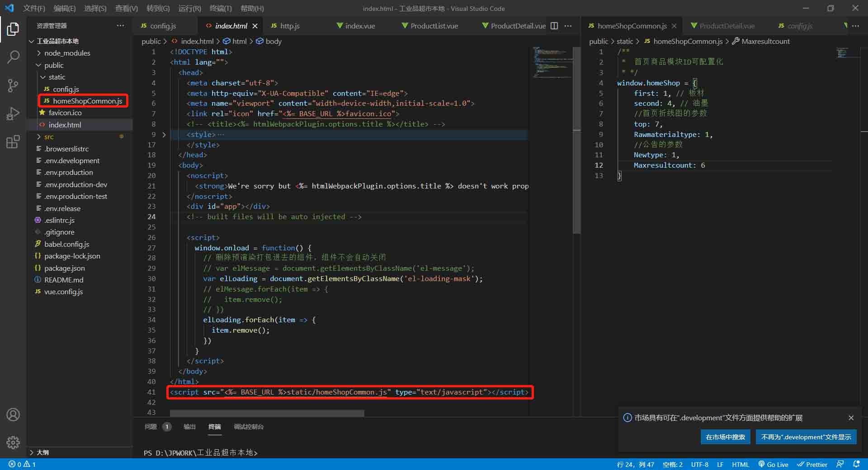
Task: Click the 不再为".development"文件显示 button
Action: (806, 437)
